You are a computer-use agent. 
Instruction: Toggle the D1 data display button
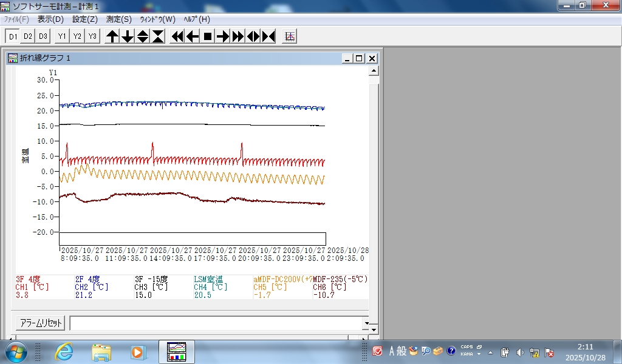[x=13, y=36]
